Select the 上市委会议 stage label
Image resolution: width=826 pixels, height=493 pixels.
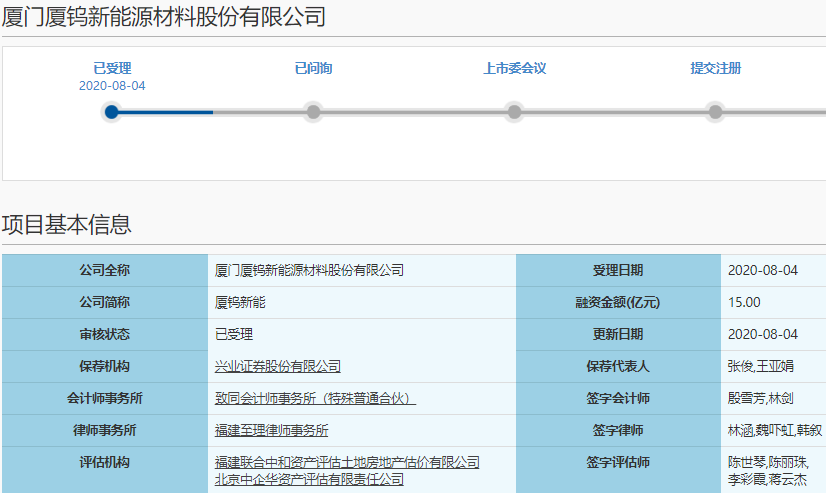[x=514, y=69]
